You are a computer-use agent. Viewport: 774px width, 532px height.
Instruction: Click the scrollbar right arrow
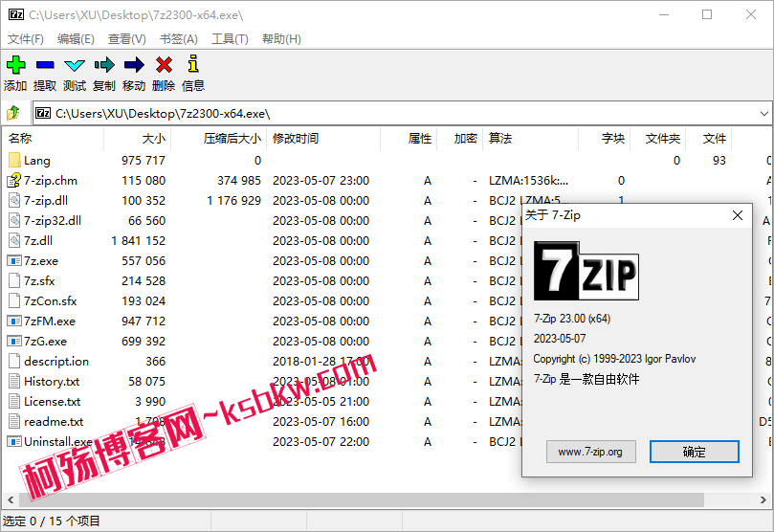coord(763,499)
